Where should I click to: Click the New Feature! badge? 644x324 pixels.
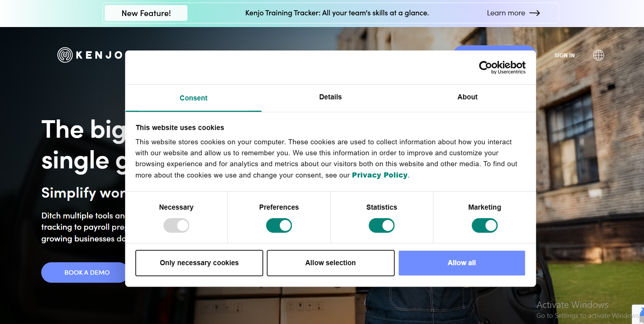coord(146,13)
